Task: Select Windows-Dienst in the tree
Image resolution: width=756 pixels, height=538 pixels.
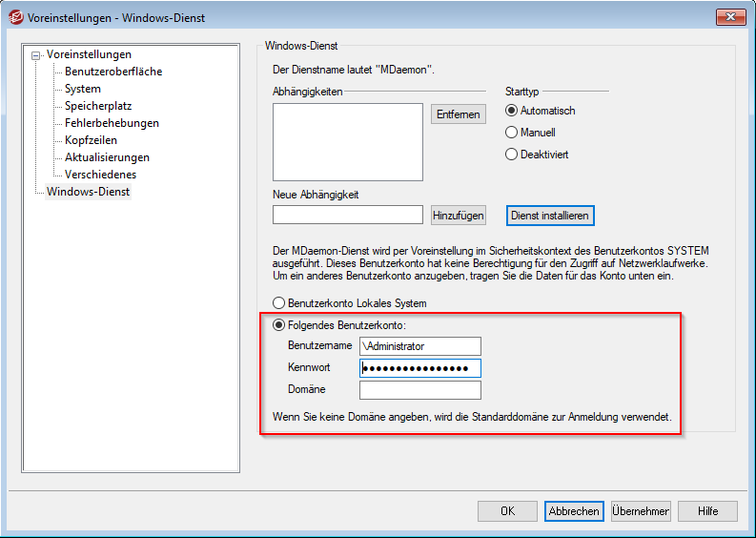Action: 88,192
